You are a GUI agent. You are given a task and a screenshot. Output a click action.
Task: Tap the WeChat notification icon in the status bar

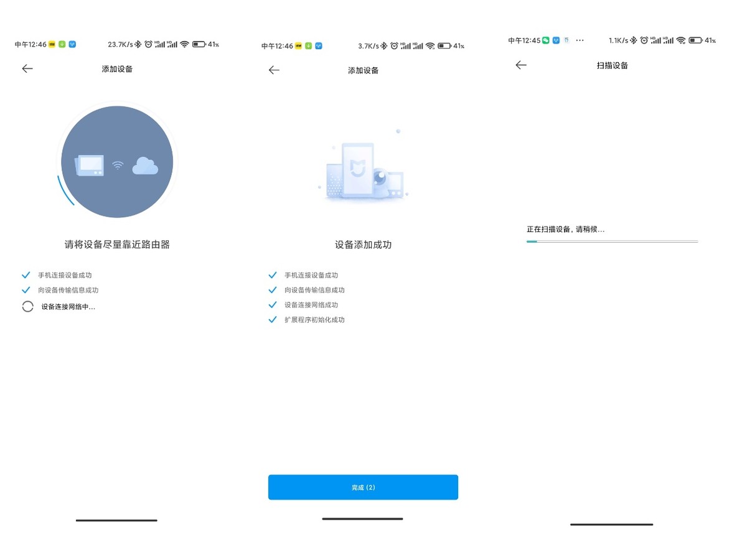click(x=546, y=40)
